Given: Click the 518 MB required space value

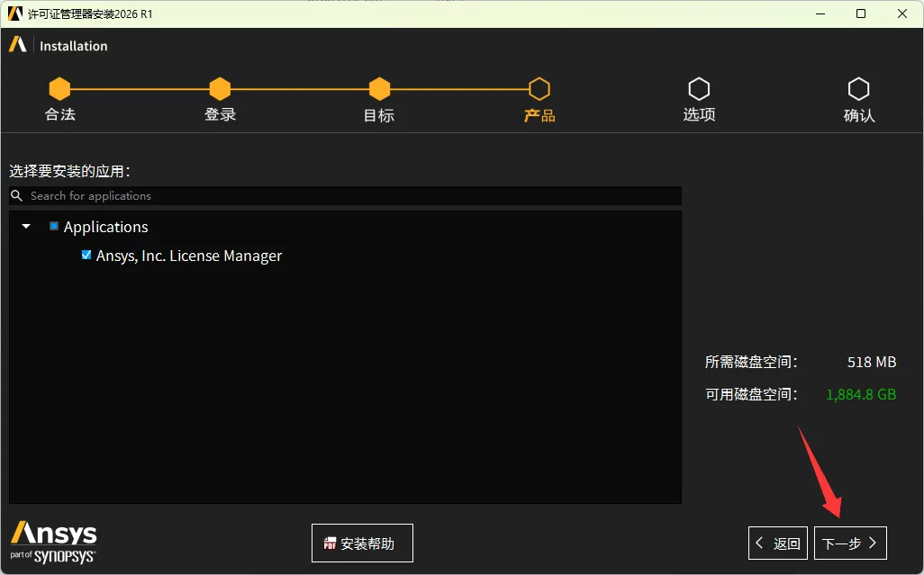Looking at the screenshot, I should [x=872, y=362].
